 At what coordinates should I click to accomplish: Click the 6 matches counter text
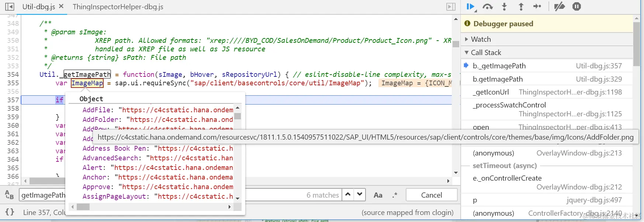click(x=323, y=195)
